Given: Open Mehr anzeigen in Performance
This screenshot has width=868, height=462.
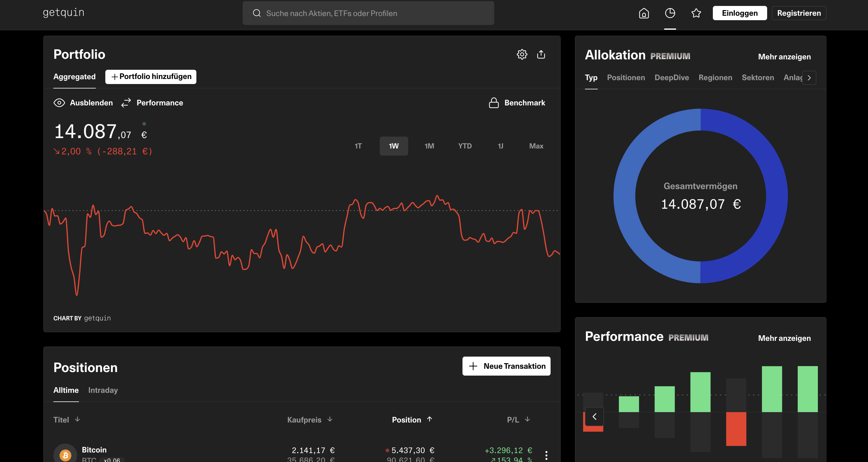Looking at the screenshot, I should pos(784,338).
